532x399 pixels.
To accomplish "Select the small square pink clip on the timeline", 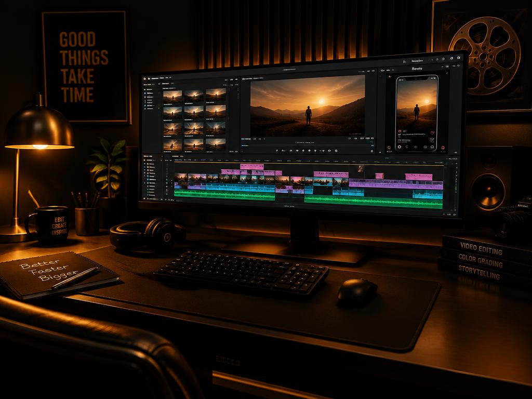I will [x=379, y=176].
